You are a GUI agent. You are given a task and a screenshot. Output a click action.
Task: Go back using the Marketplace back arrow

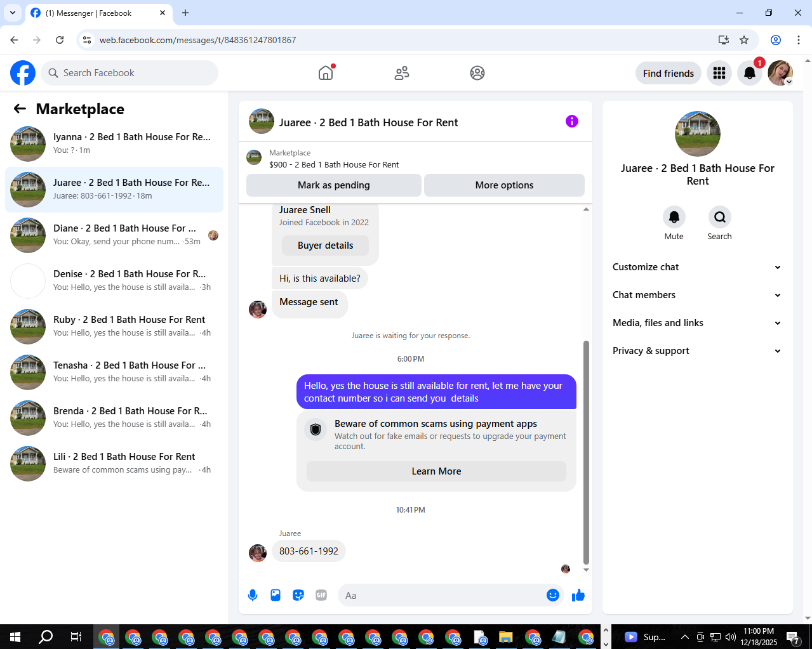[x=20, y=108]
